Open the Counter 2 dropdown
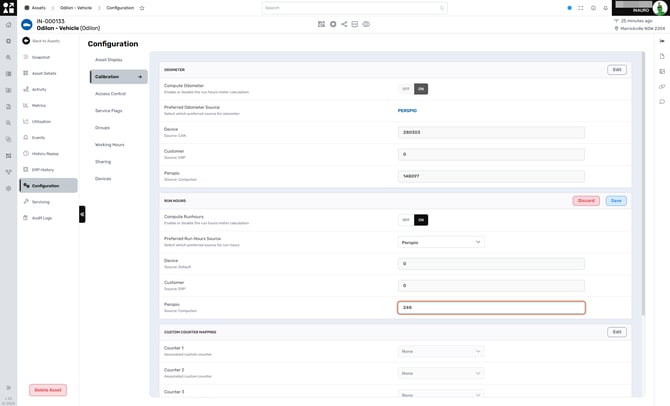Screen dimensions: 670x406 [x=441, y=373]
